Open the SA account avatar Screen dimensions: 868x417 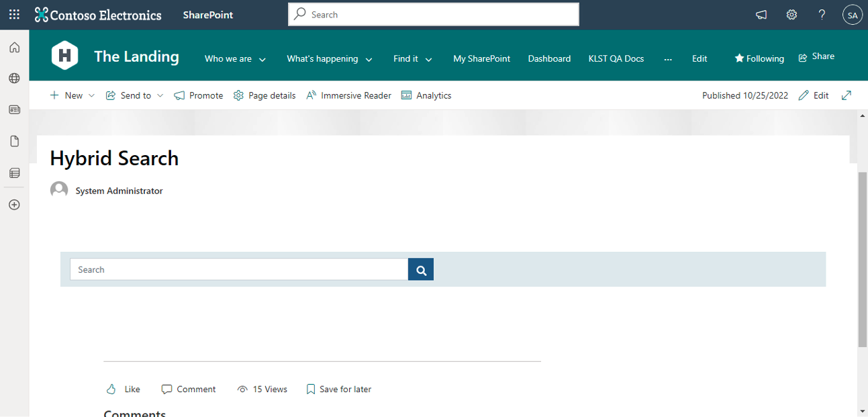pyautogui.click(x=853, y=15)
